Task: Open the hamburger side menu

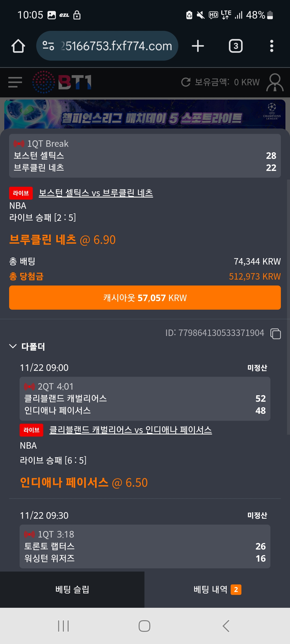Action: click(15, 82)
